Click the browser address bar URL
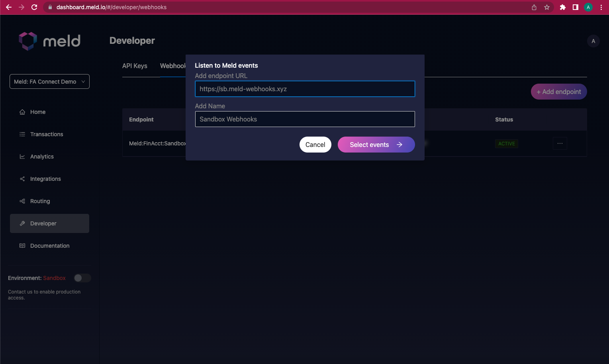Viewport: 609px width, 364px height. point(112,7)
